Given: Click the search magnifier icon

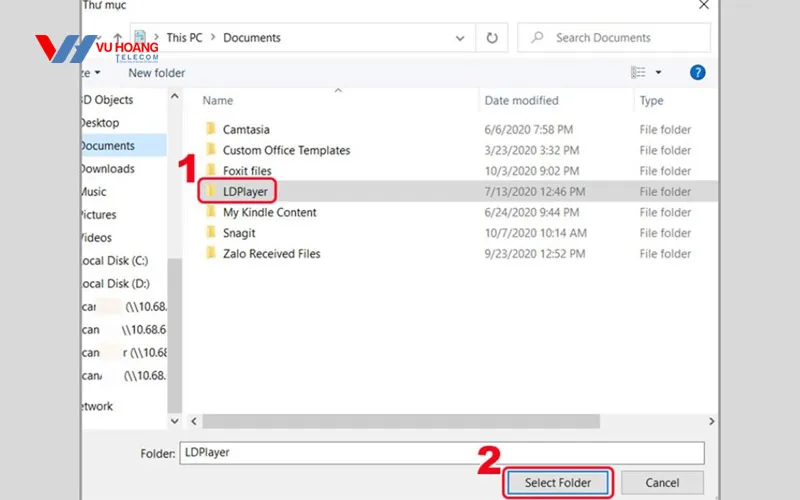Looking at the screenshot, I should (537, 37).
